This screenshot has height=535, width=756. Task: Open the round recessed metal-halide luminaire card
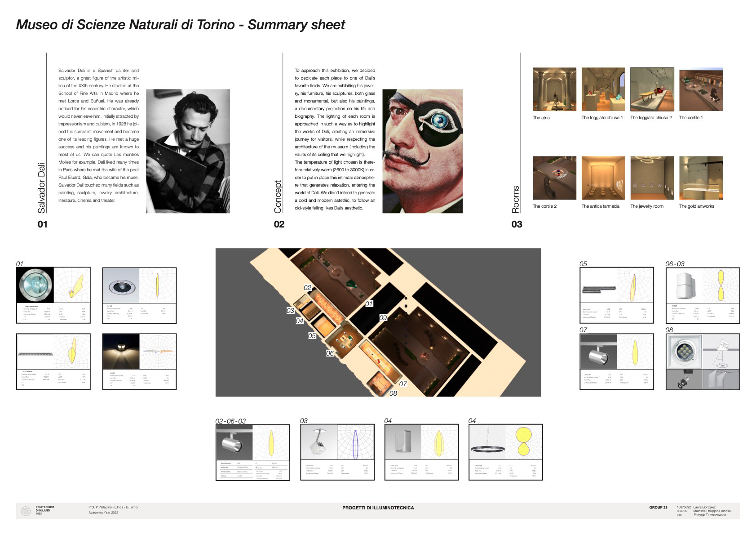click(53, 295)
